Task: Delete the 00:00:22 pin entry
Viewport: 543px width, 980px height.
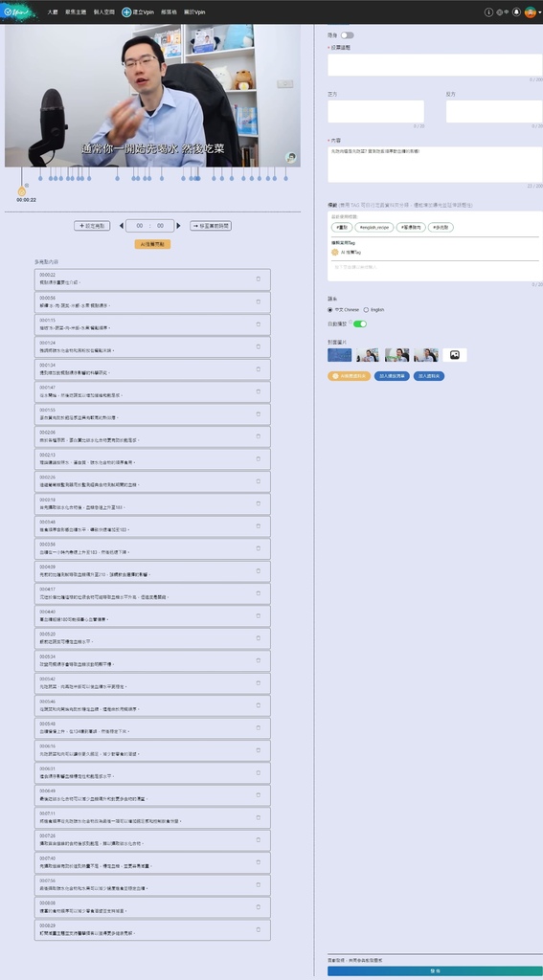Action: pos(259,278)
